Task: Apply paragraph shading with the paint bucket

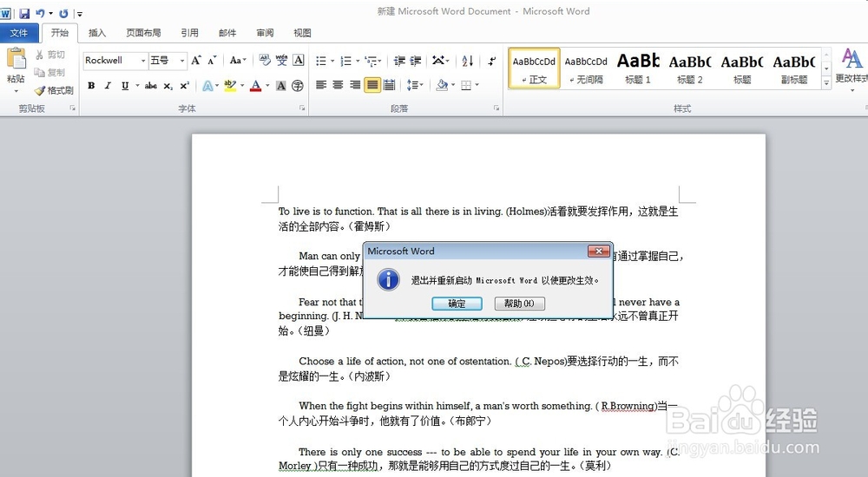Action: [442, 85]
